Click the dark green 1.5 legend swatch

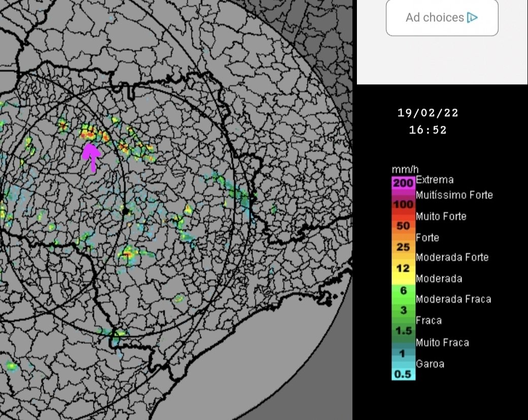[x=403, y=331]
